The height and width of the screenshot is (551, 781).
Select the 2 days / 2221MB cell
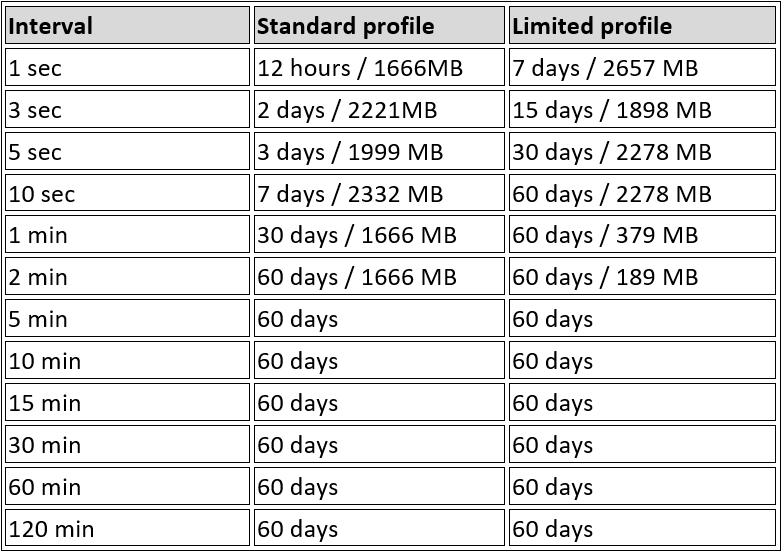379,110
